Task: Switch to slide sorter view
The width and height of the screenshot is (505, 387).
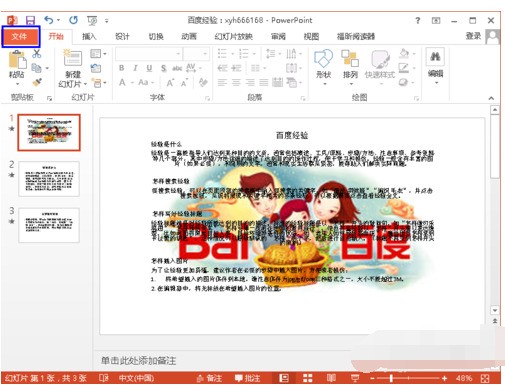Action: click(x=307, y=378)
